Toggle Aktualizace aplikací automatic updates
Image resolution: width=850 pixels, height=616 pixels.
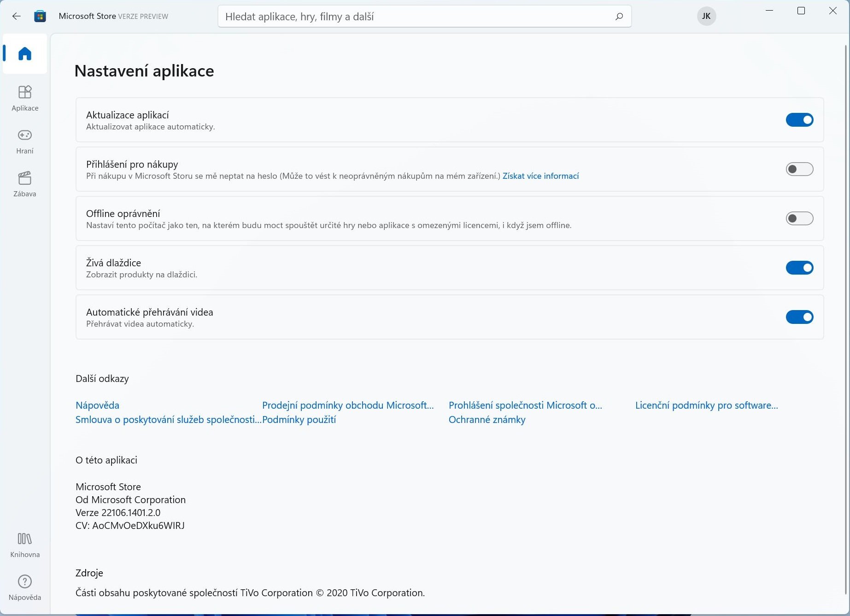(x=799, y=120)
